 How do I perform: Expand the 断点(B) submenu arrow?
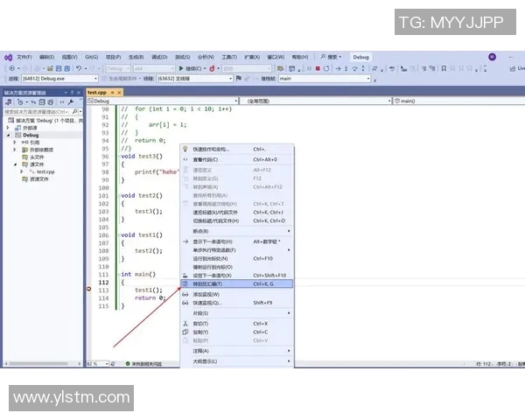pos(290,231)
